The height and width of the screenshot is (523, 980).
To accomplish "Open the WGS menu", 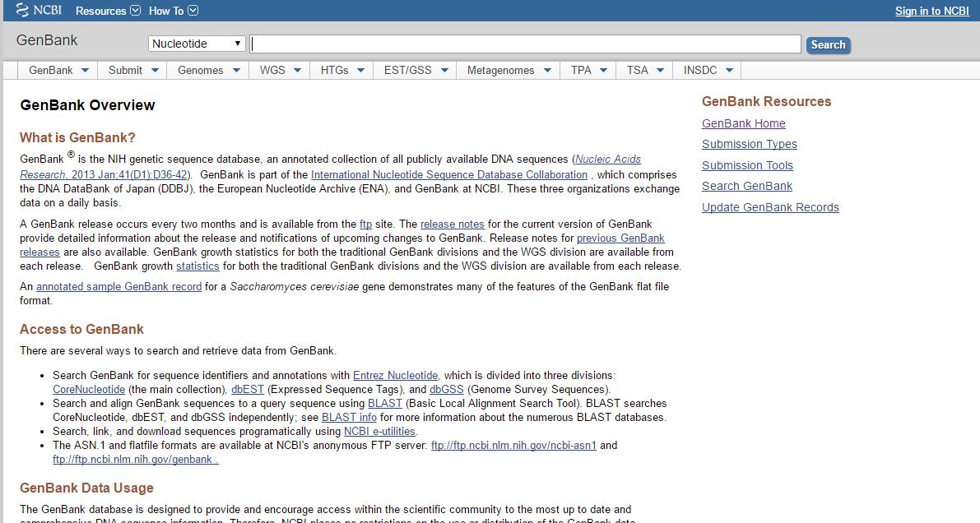I will 280,71.
